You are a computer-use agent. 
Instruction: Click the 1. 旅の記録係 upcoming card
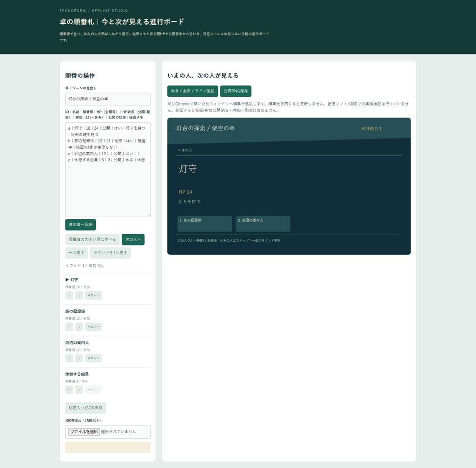coord(205,224)
